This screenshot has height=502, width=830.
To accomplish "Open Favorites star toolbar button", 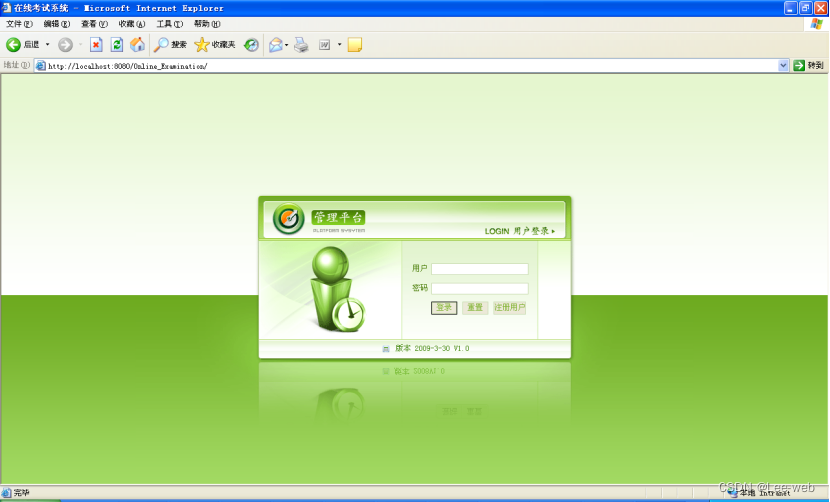I will pos(215,45).
